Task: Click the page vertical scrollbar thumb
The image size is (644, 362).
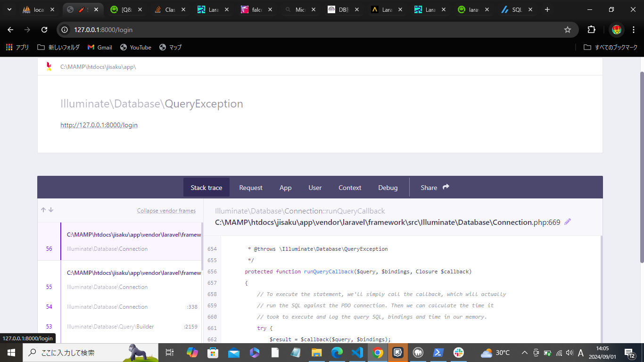Action: 642,167
